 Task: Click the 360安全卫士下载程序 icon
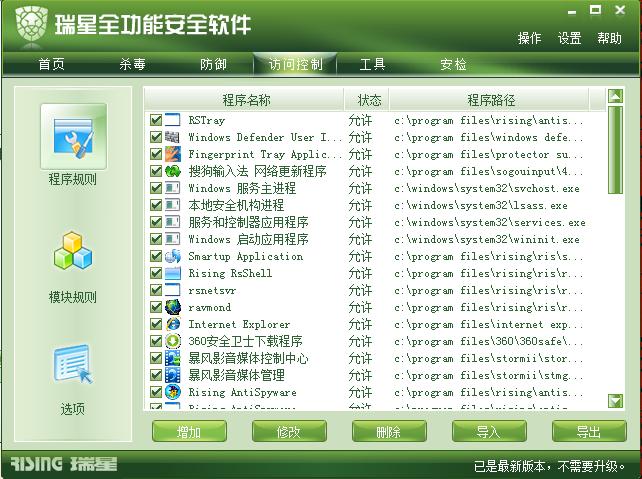tap(173, 341)
